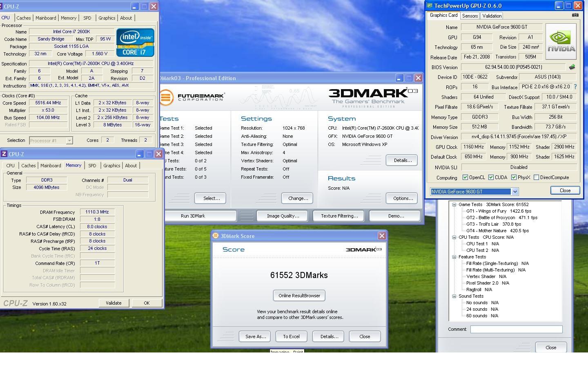Toggle the OpenCL checkbox
This screenshot has width=588, height=368.
pyautogui.click(x=465, y=177)
